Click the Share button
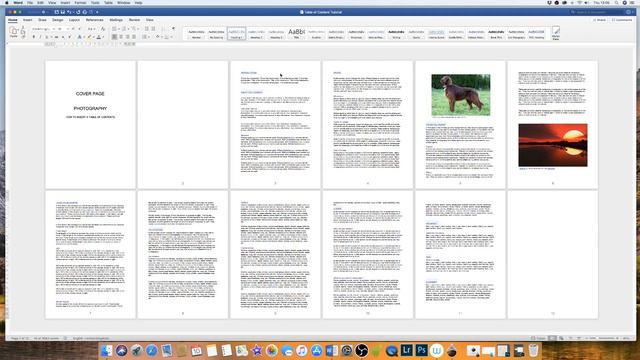This screenshot has height=360, width=640. tap(600, 20)
